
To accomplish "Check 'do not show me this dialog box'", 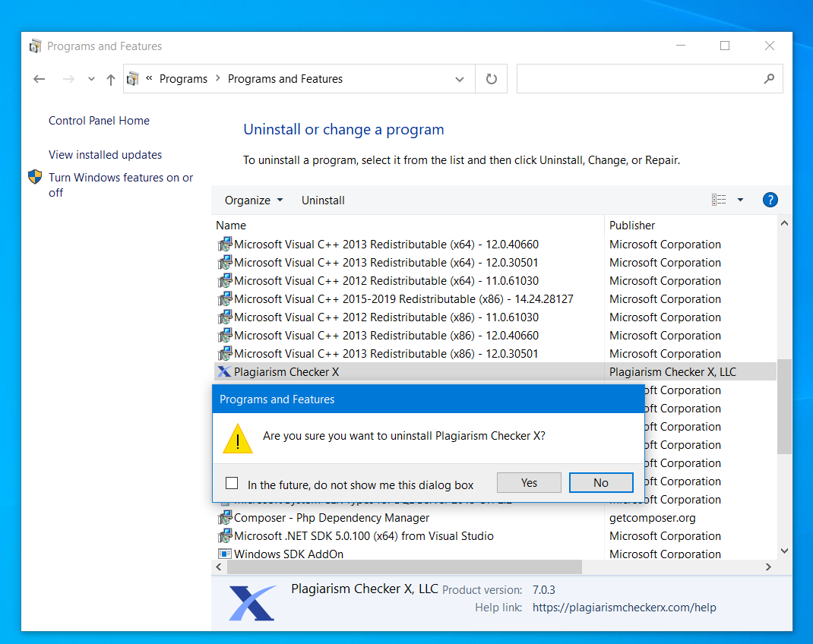I will [231, 482].
